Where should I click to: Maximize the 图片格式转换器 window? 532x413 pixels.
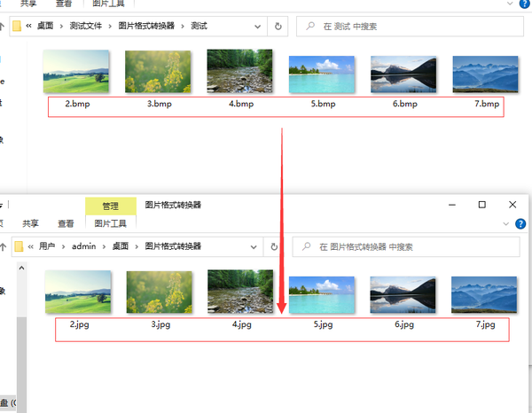[x=481, y=205]
